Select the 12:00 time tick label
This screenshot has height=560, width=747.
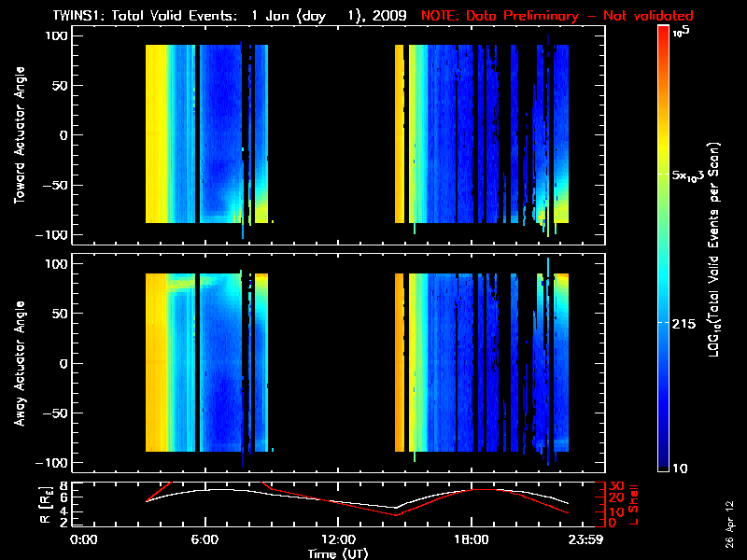click(338, 539)
